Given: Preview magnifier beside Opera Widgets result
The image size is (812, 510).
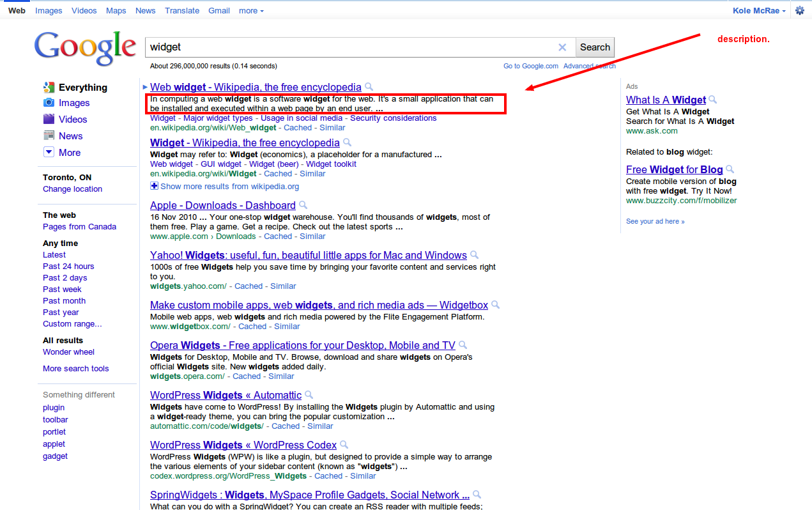Looking at the screenshot, I should pyautogui.click(x=463, y=345).
